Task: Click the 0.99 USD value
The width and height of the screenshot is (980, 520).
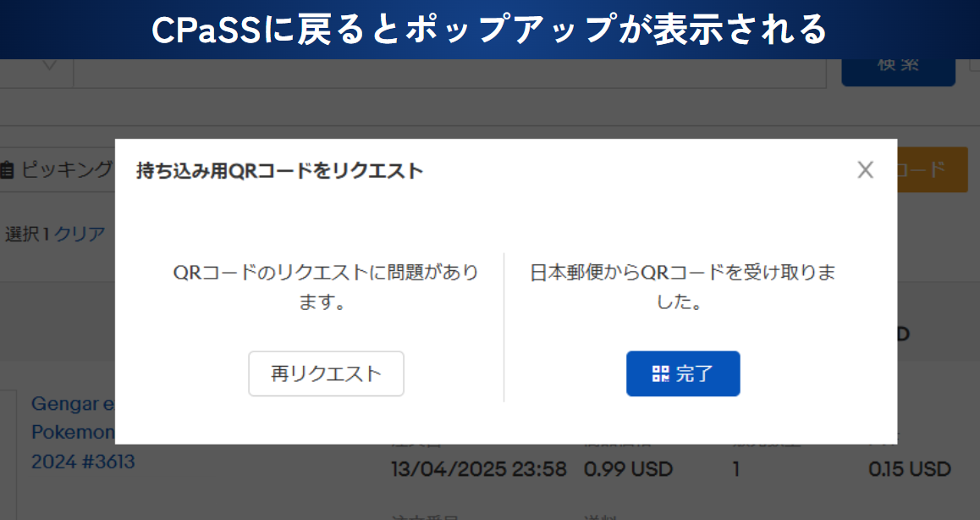Action: point(626,468)
